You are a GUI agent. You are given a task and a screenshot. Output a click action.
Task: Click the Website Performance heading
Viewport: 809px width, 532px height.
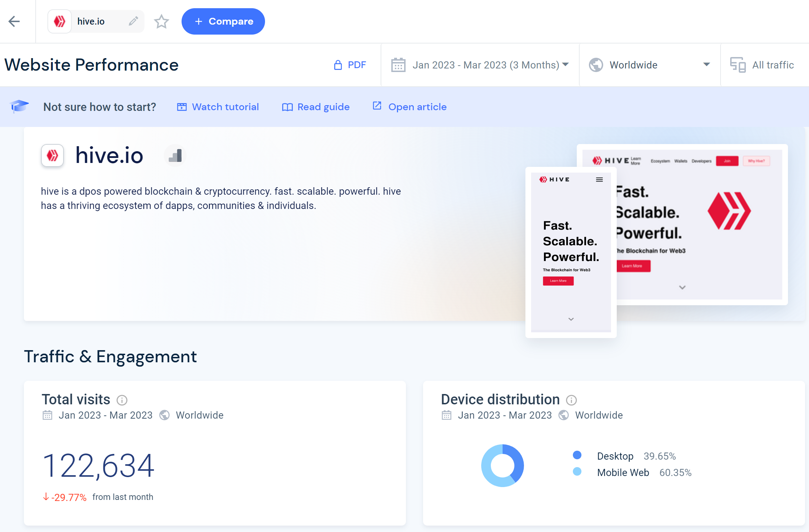pos(91,65)
